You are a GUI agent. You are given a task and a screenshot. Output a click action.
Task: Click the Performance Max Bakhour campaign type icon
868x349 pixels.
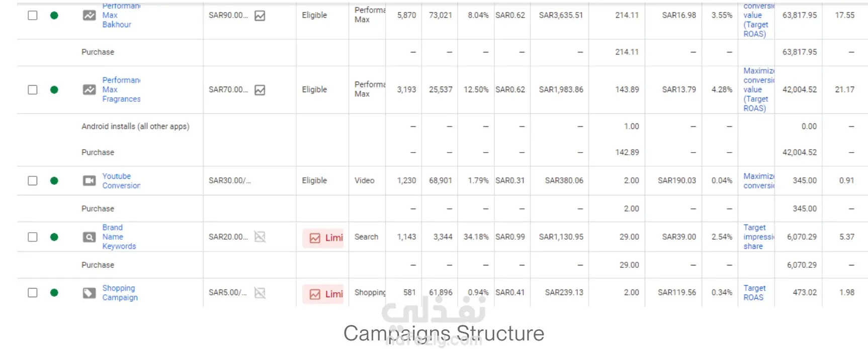click(89, 16)
